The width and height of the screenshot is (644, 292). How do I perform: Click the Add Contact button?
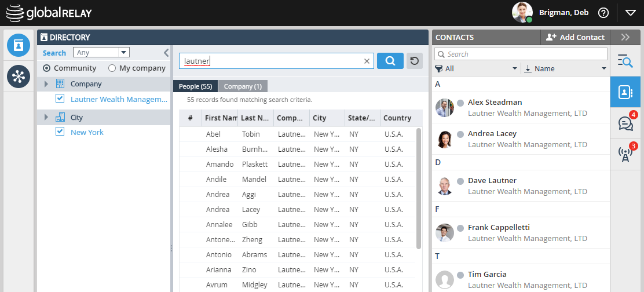tap(575, 37)
